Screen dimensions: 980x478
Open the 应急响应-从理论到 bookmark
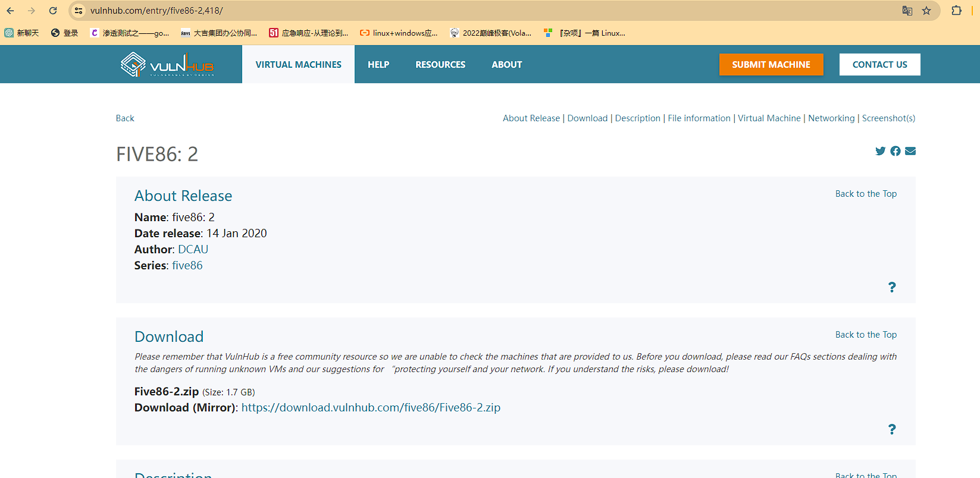[x=308, y=33]
